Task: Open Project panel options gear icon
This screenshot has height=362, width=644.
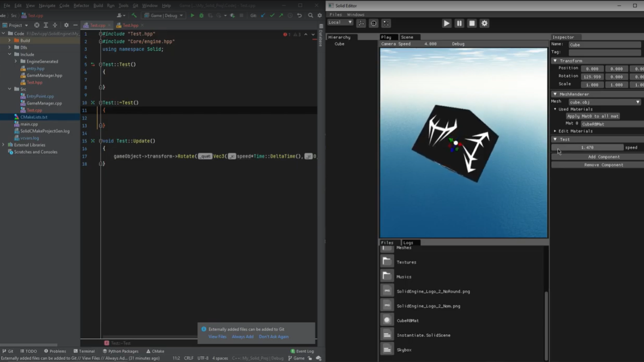Action: [66, 25]
